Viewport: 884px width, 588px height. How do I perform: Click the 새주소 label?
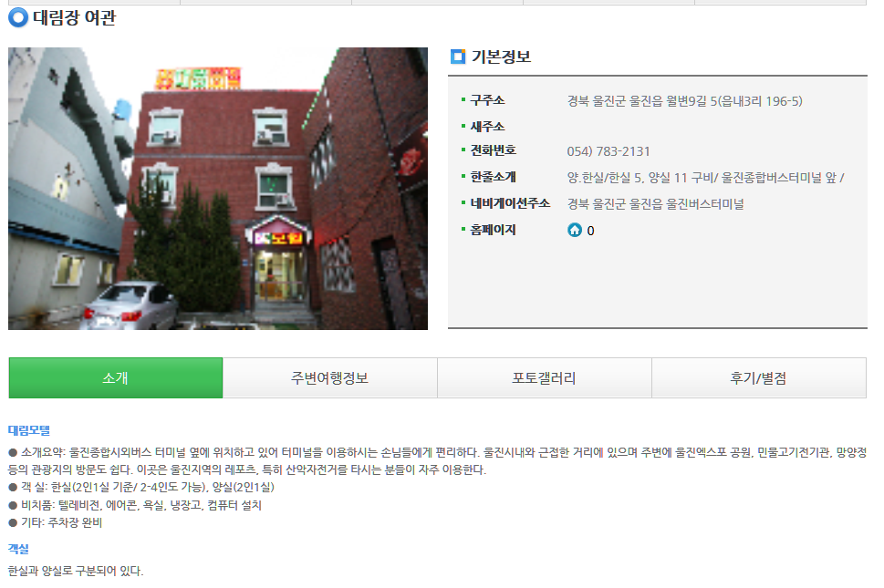tap(487, 126)
